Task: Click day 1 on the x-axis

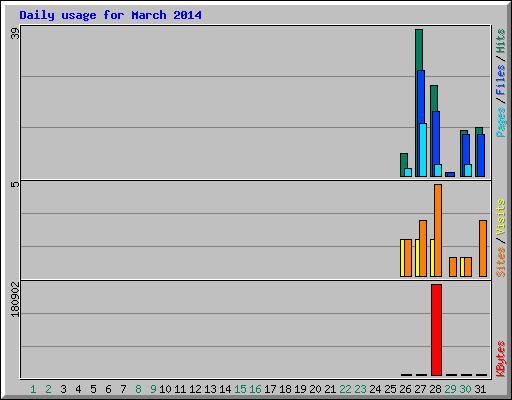Action: tap(33, 389)
